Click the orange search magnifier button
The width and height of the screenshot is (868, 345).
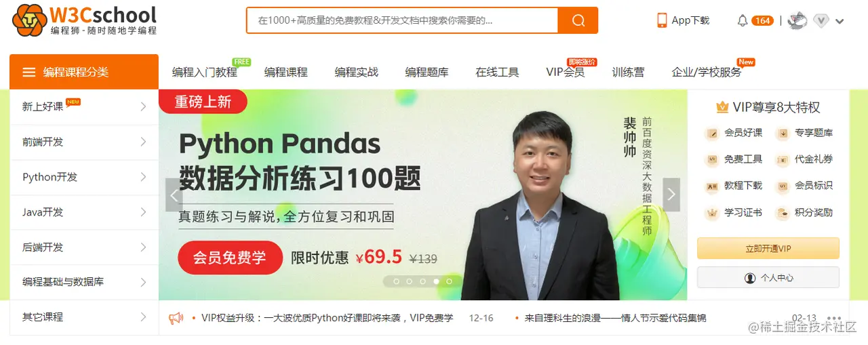[x=578, y=20]
